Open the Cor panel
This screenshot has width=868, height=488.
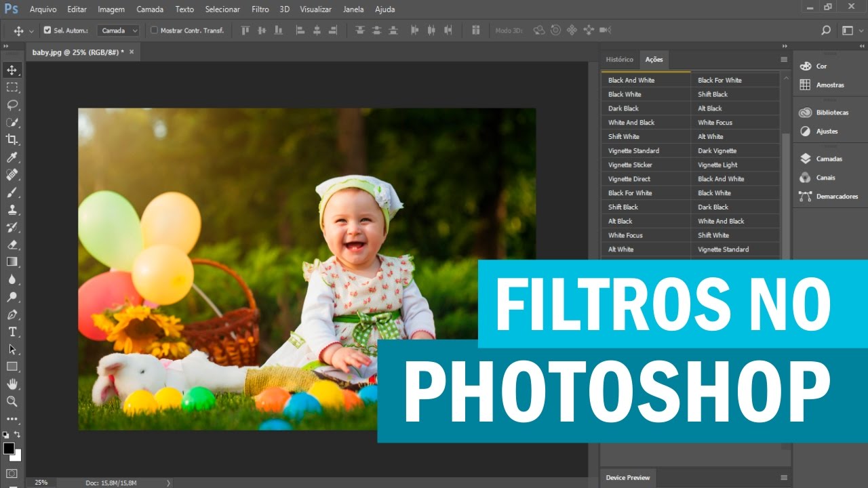point(814,66)
